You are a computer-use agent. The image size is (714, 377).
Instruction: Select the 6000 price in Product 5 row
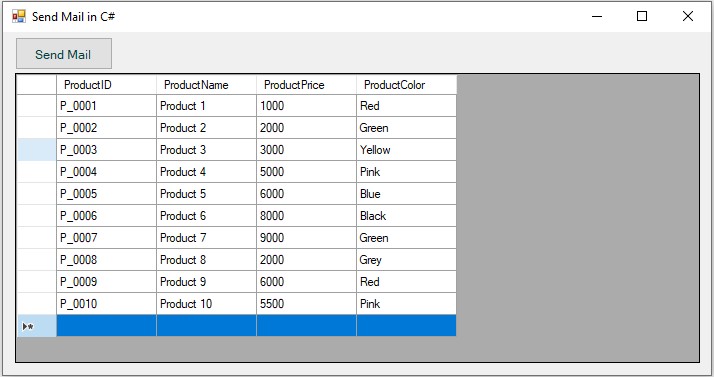click(x=307, y=194)
